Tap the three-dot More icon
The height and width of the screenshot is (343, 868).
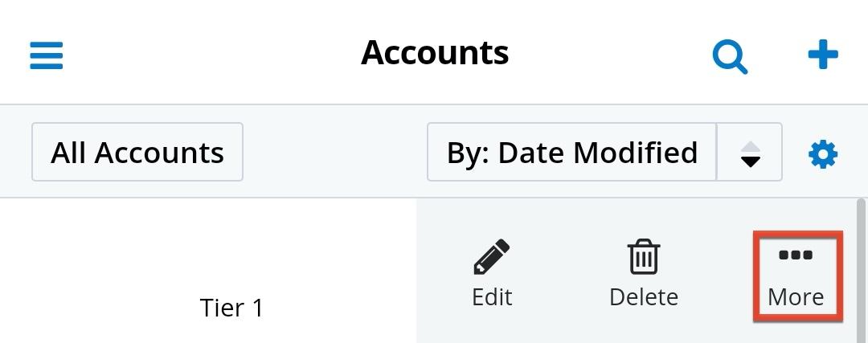coord(796,255)
